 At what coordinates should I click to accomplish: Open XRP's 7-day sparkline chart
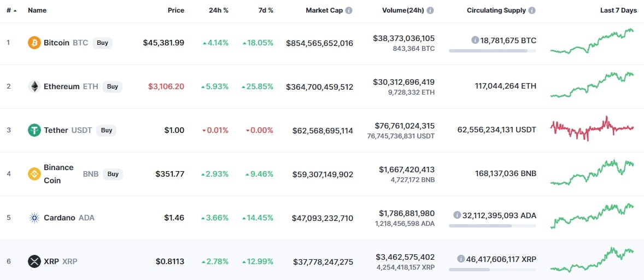[x=592, y=259]
